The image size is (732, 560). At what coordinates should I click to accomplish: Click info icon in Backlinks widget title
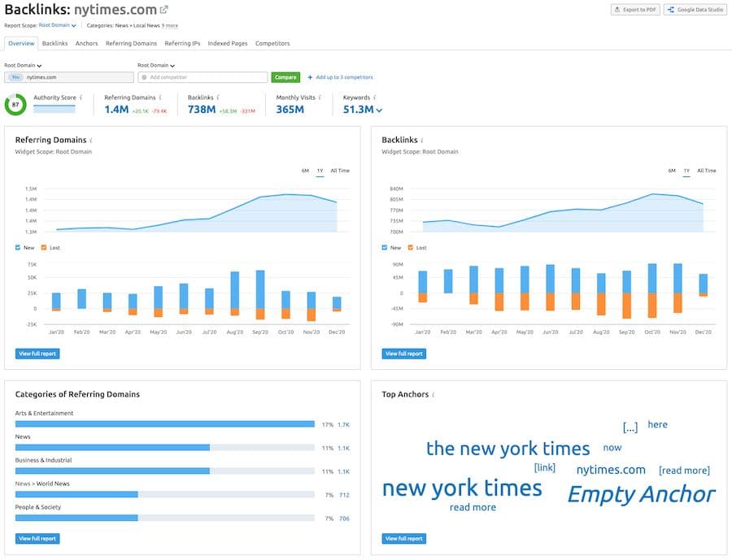422,141
